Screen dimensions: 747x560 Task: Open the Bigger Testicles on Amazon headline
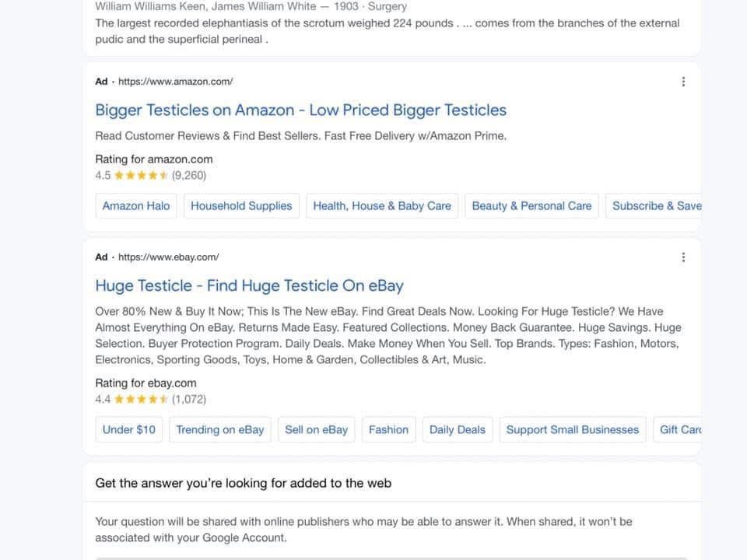coord(300,110)
